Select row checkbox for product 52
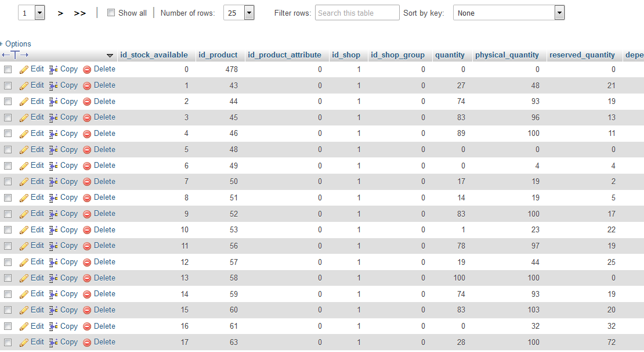The height and width of the screenshot is (352, 644). pos(8,214)
